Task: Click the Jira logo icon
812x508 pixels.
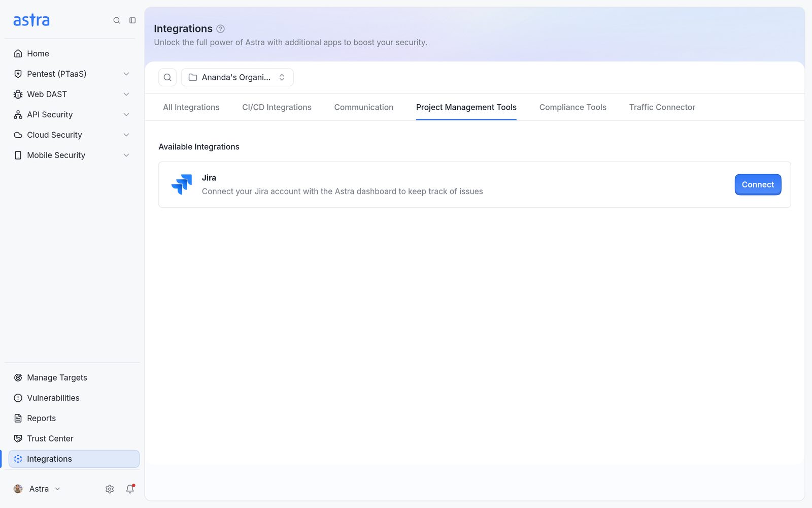Action: (182, 184)
